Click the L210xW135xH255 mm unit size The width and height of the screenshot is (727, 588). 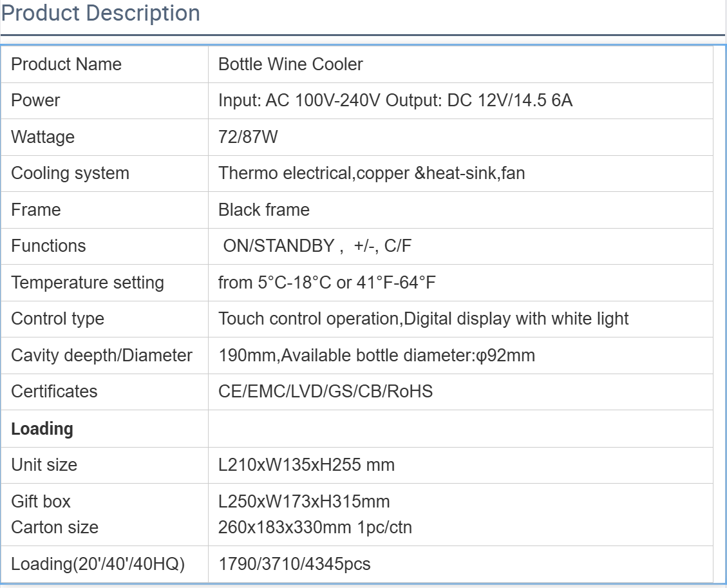coord(307,465)
